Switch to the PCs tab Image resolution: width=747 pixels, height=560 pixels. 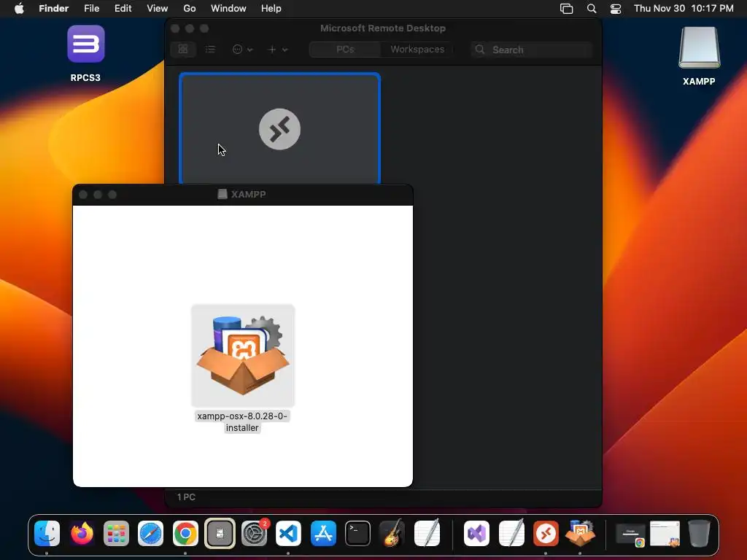click(x=345, y=50)
